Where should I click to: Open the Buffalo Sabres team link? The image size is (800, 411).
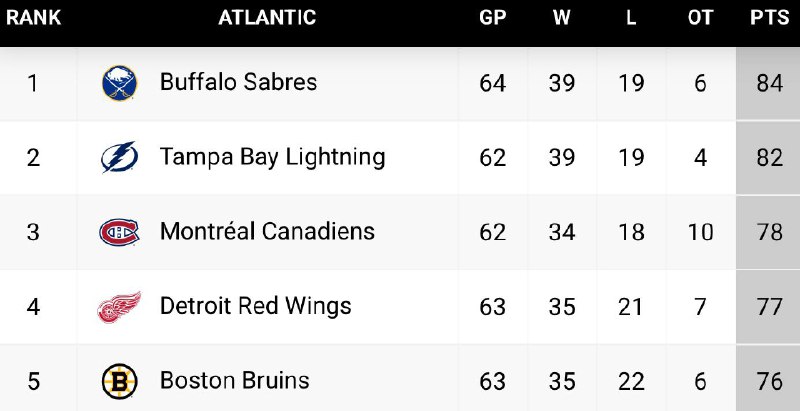pos(238,82)
